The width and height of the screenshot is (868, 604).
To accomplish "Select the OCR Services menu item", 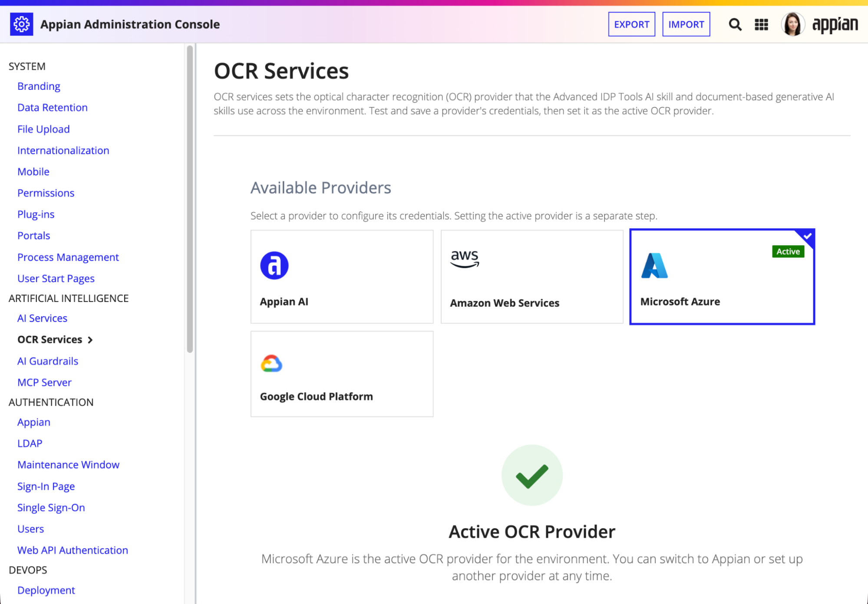I will click(50, 340).
